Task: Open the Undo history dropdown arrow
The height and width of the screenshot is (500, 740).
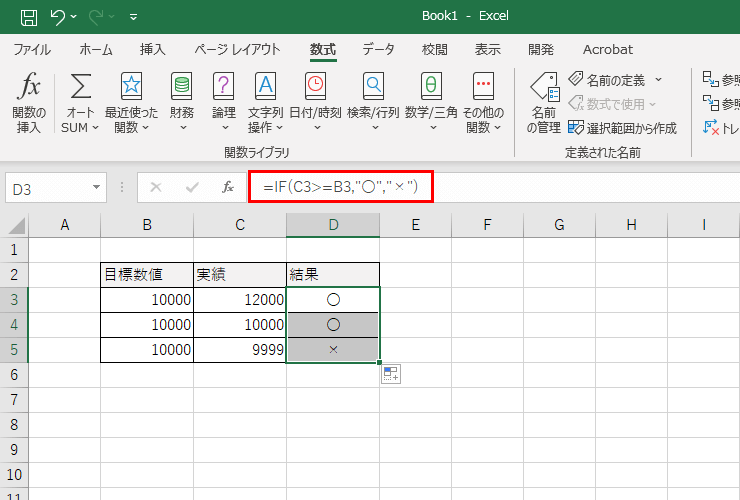Action: pos(74,17)
